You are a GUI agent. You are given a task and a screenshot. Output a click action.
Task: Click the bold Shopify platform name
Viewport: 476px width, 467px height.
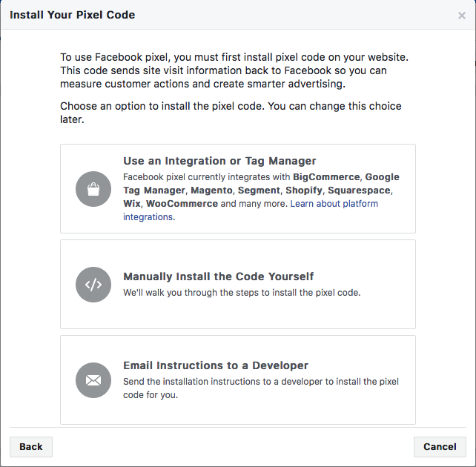click(304, 191)
